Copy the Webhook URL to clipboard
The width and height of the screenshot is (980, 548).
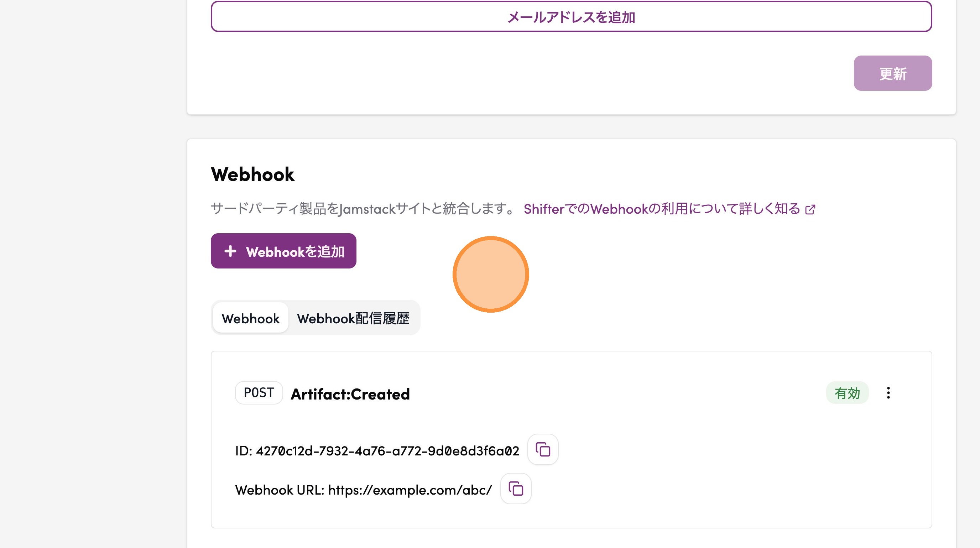point(516,489)
